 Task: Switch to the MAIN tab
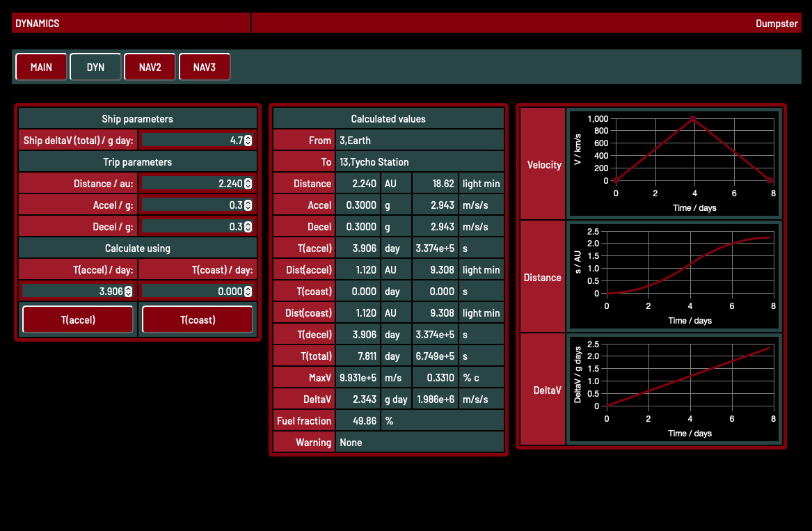pyautogui.click(x=41, y=68)
